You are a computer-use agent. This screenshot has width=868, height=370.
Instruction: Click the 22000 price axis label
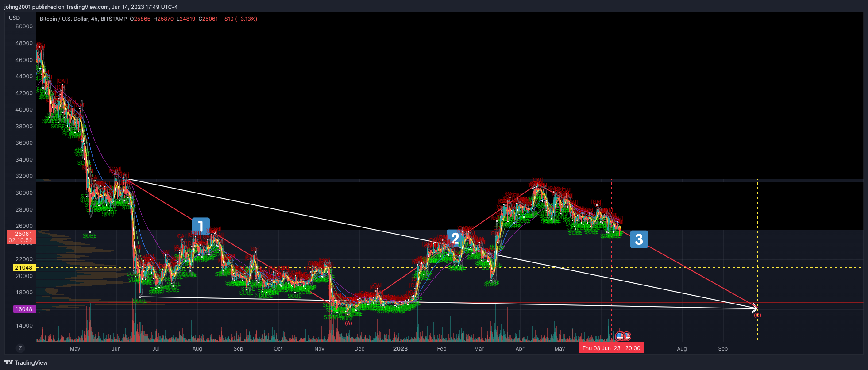pyautogui.click(x=24, y=259)
